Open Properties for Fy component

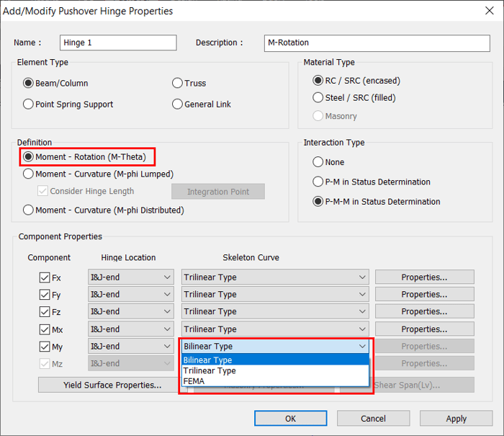pos(424,294)
